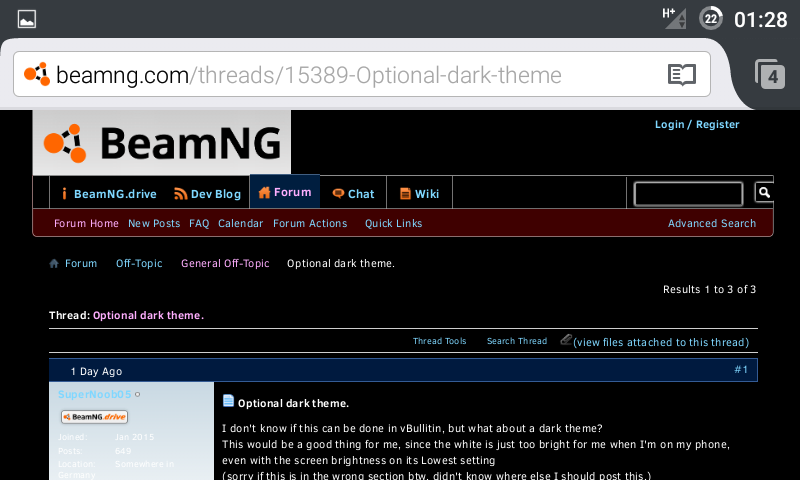
Task: Click the post document icon beside title
Action: (x=228, y=401)
